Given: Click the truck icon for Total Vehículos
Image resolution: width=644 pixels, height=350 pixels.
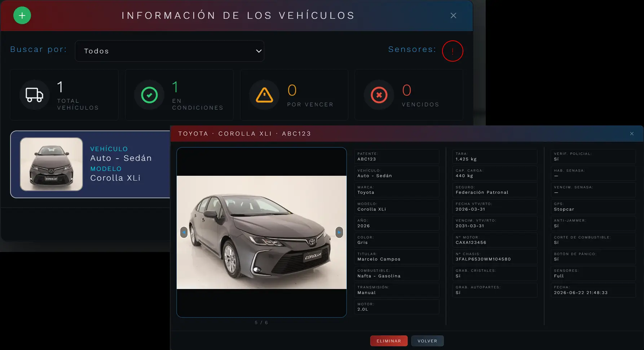Looking at the screenshot, I should coord(34,95).
